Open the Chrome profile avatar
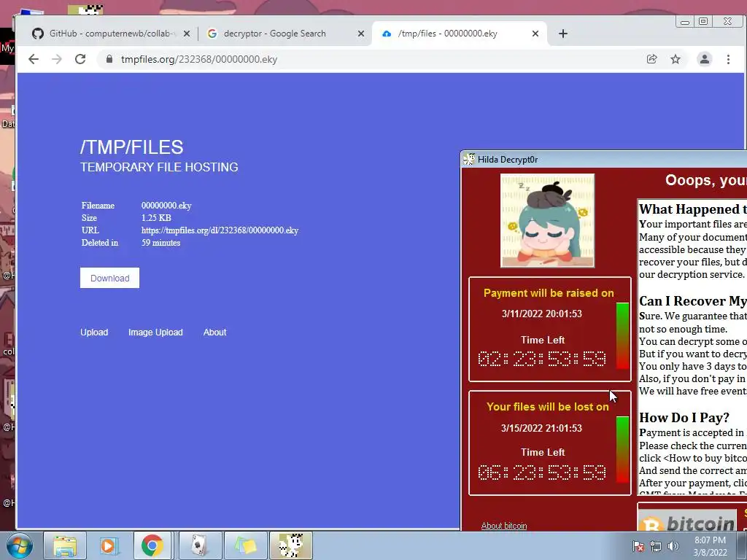 (704, 59)
